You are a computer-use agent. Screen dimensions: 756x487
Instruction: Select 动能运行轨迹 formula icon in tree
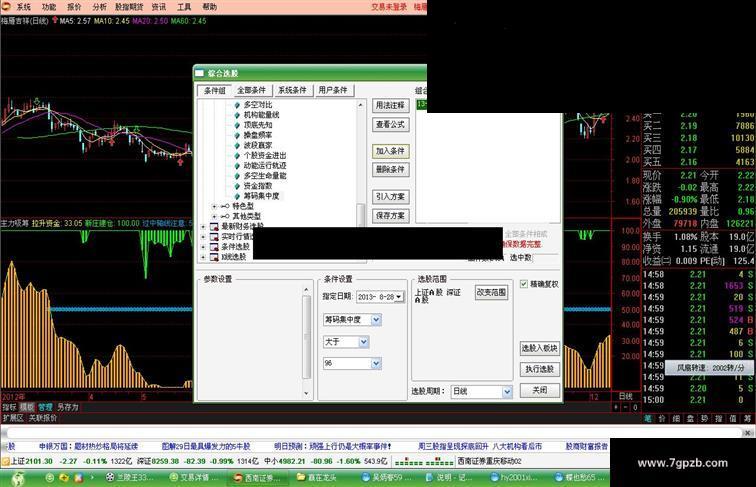(x=237, y=165)
